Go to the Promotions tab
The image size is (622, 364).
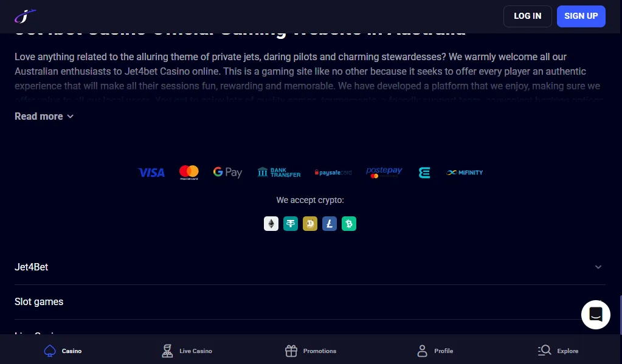click(x=311, y=351)
